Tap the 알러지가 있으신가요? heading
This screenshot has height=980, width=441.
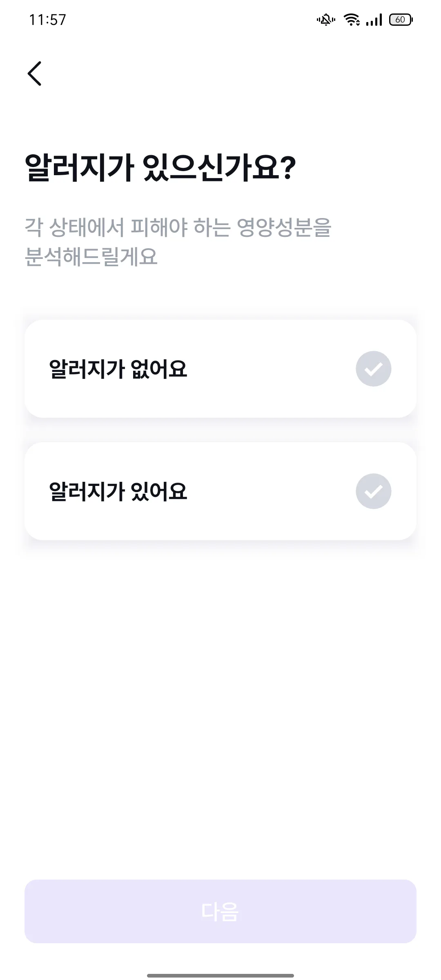click(160, 167)
